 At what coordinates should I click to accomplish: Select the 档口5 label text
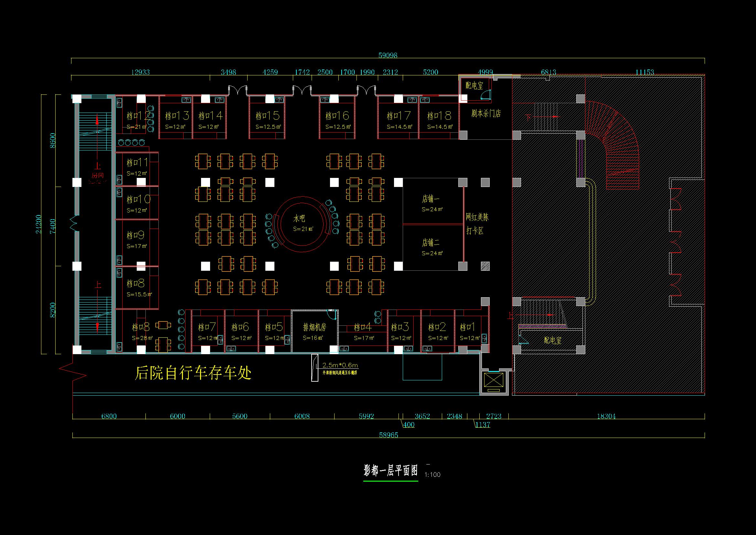pyautogui.click(x=274, y=327)
